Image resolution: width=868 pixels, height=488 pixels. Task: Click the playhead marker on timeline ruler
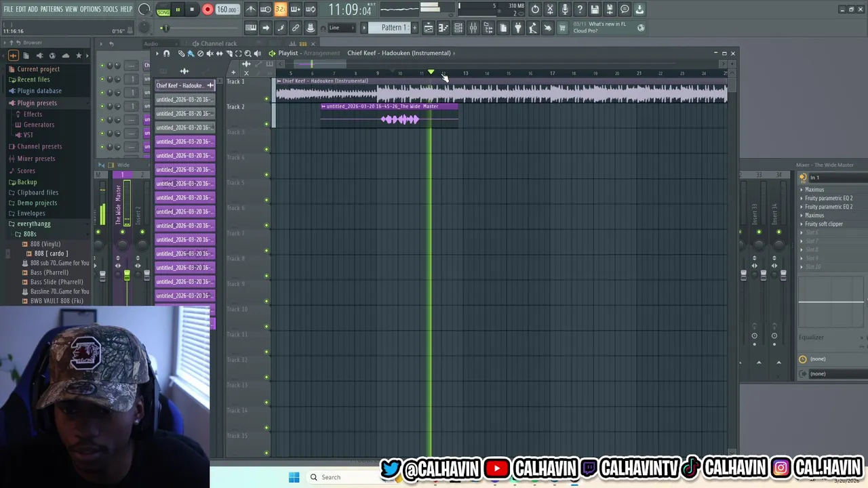click(431, 72)
